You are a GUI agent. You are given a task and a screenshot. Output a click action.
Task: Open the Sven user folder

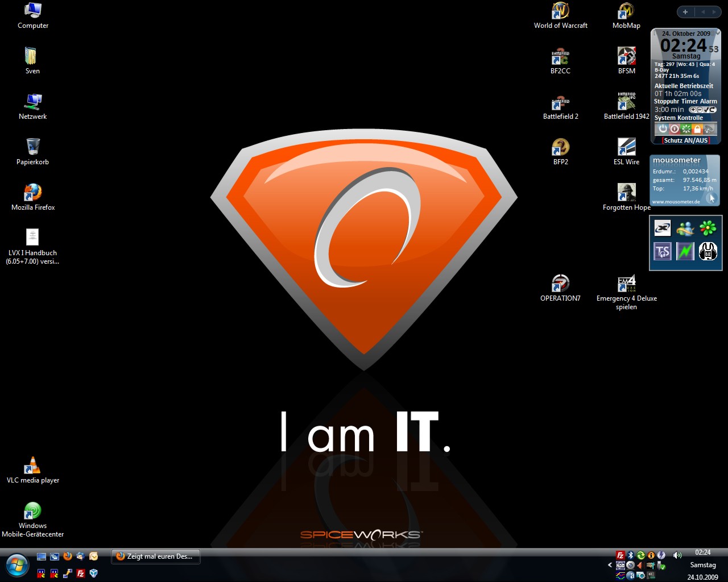pos(32,61)
